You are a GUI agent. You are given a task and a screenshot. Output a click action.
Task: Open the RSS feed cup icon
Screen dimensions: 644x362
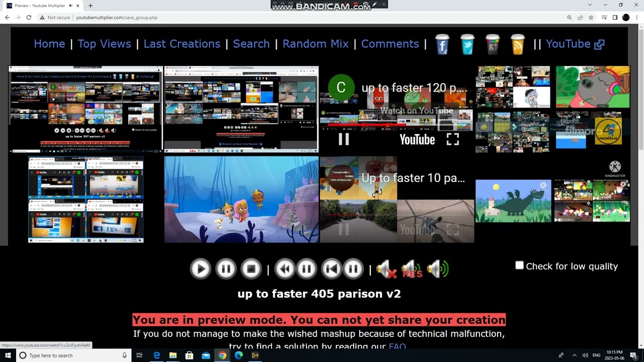coord(518,44)
